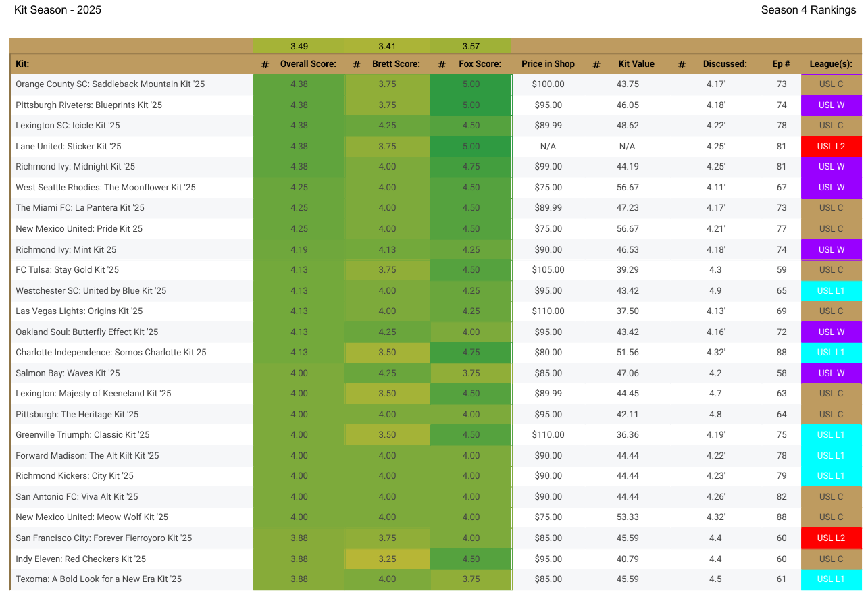The height and width of the screenshot is (595, 868).
Task: Click cyan USL L1 cell for Westchester SC
Action: pos(832,291)
